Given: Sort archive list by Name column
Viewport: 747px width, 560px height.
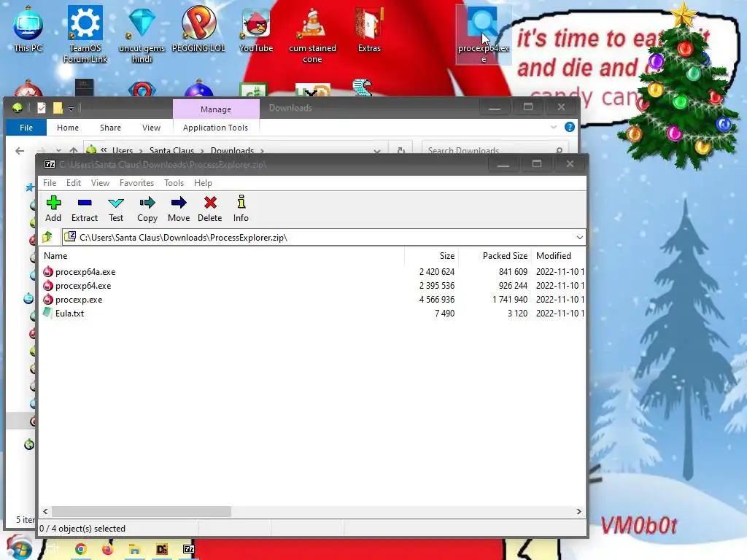Looking at the screenshot, I should (222, 256).
